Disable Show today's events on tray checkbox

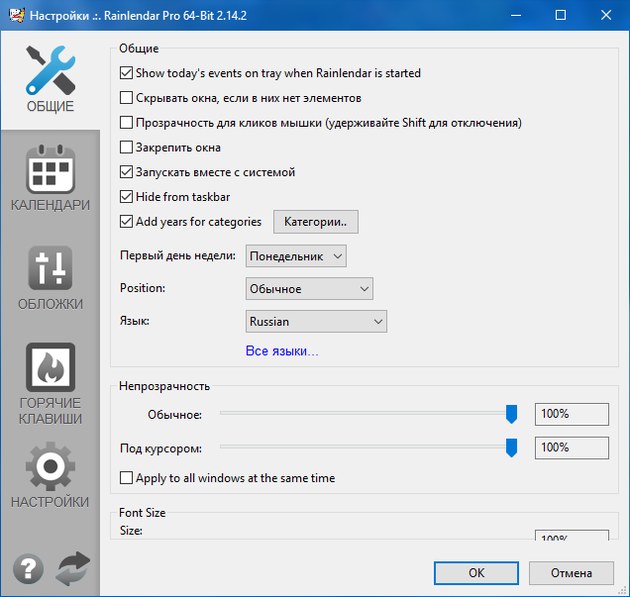click(126, 73)
